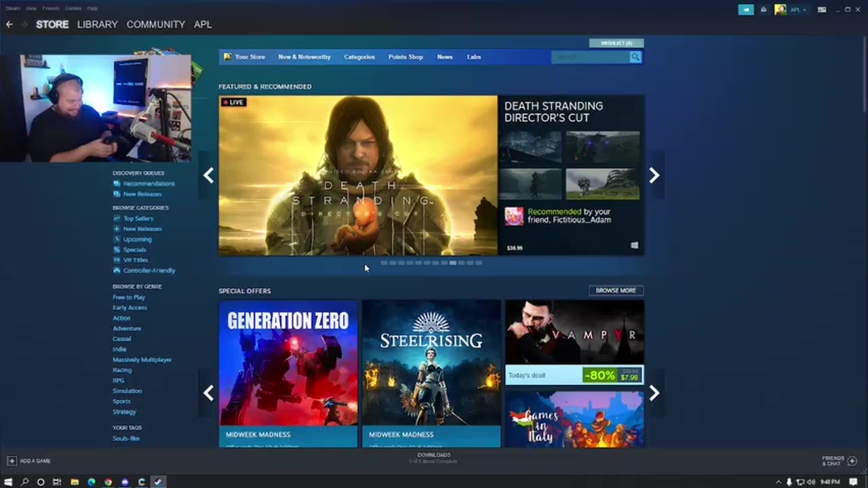868x488 pixels.
Task: Open the Generation Zero offer
Action: (288, 373)
